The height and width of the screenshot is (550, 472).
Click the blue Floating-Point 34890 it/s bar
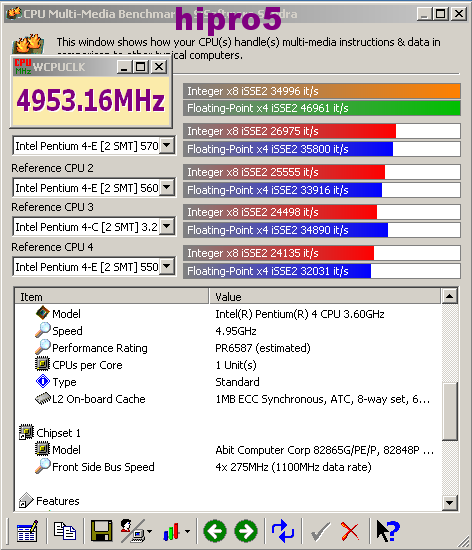322,230
